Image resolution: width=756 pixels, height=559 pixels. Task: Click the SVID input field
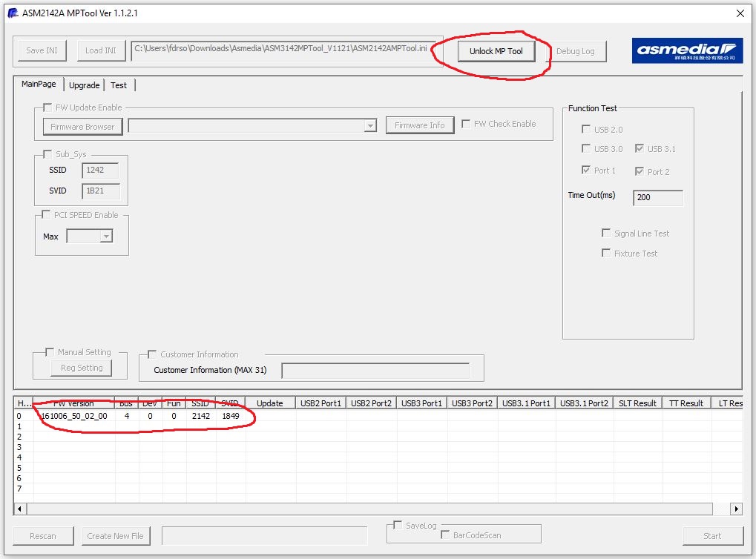tap(100, 191)
